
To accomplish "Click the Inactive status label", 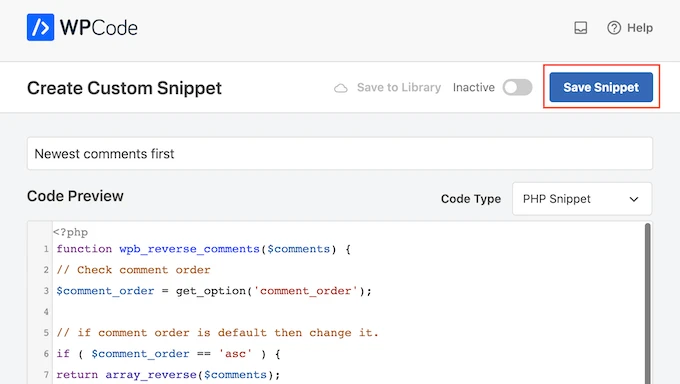I will pos(474,88).
